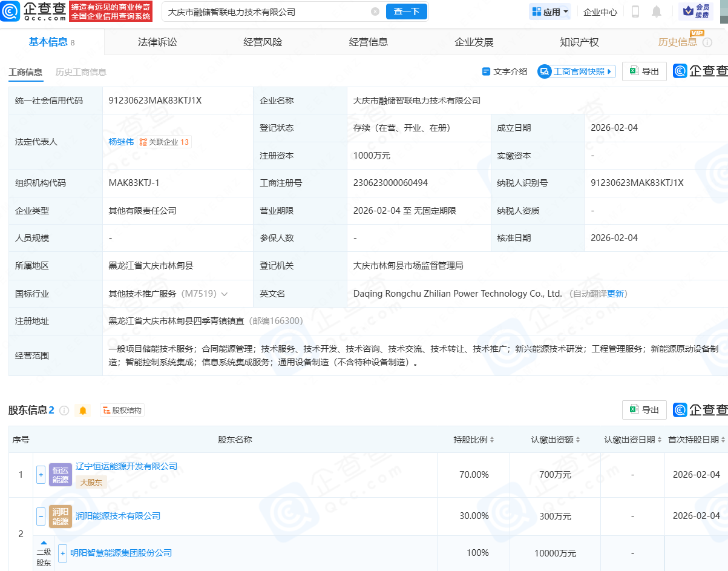Expand 辽宁恒运能源开发有限公司 shareholder row
The height and width of the screenshot is (571, 728).
(41, 475)
